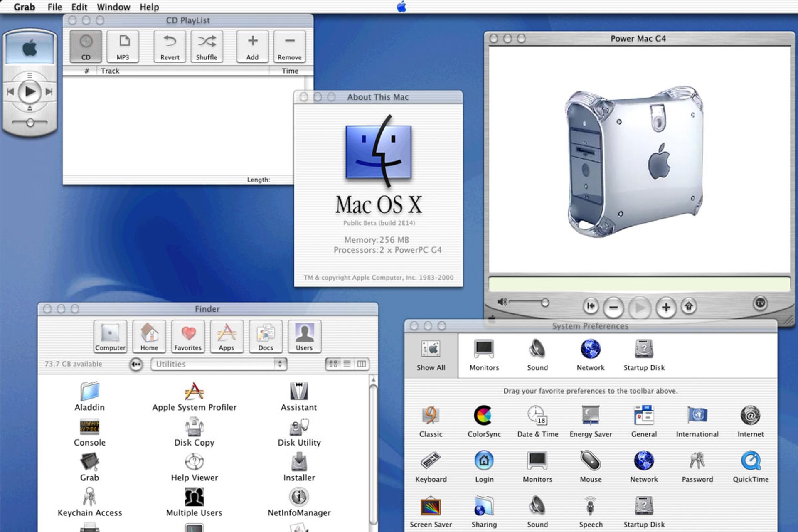798x532 pixels.
Task: Eject the disc in the music player
Action: coord(30,108)
